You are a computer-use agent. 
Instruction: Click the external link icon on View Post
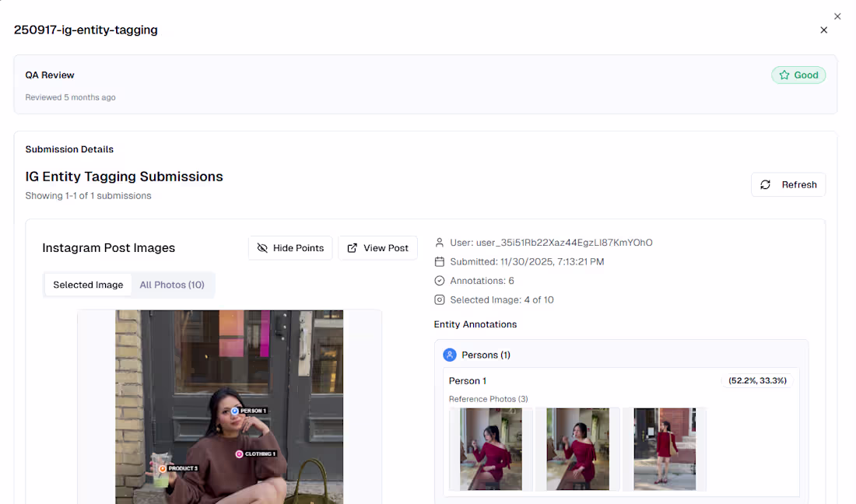click(x=352, y=248)
